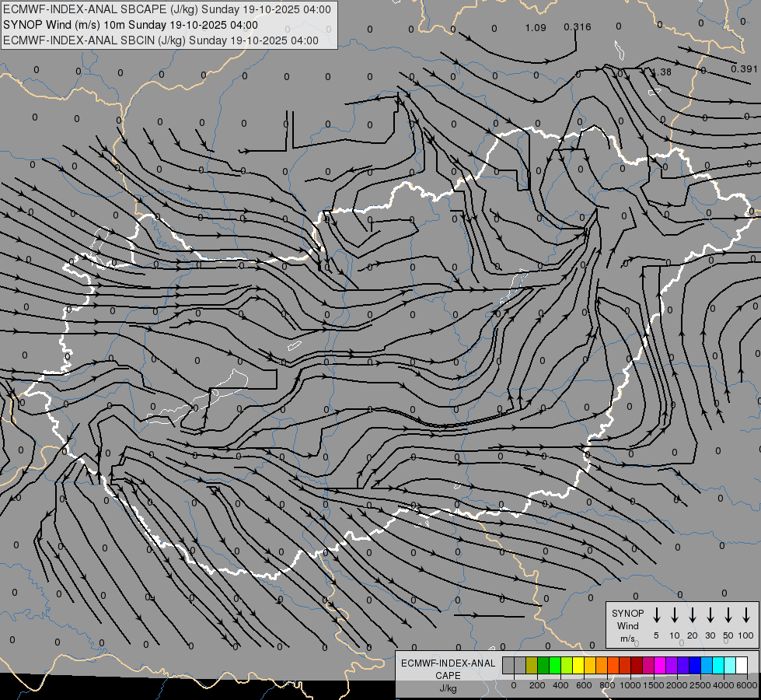Click the 10 m/s wind arrow symbol
761x700 pixels.
pyautogui.click(x=675, y=615)
